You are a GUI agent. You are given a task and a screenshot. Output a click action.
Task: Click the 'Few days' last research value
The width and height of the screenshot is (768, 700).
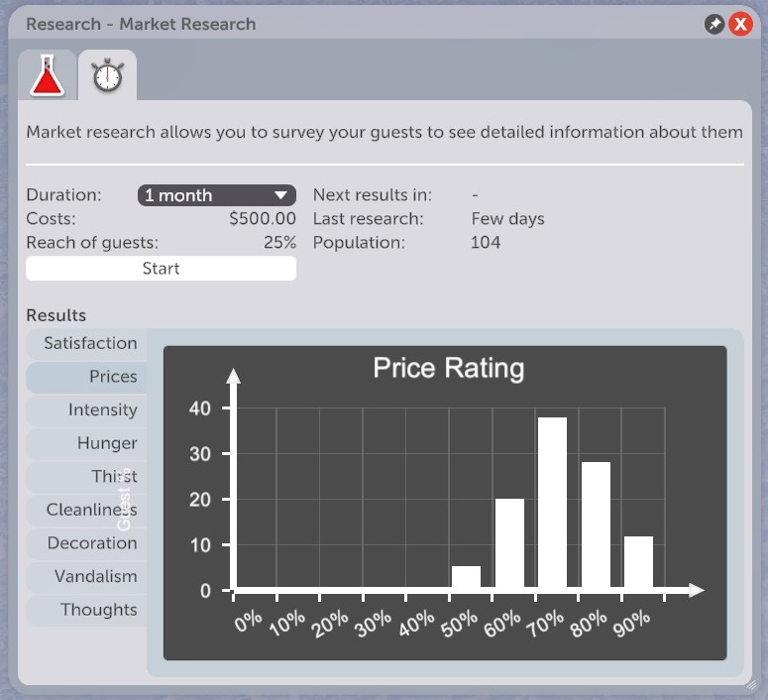508,219
